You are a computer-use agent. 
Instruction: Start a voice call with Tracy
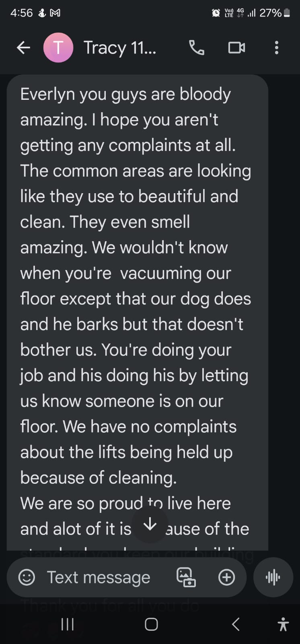[x=197, y=48]
